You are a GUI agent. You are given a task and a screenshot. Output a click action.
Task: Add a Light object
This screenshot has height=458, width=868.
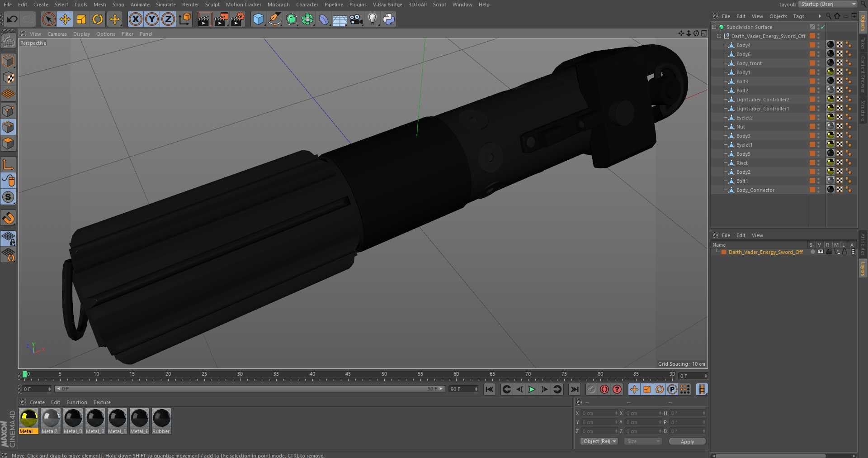[x=373, y=19]
